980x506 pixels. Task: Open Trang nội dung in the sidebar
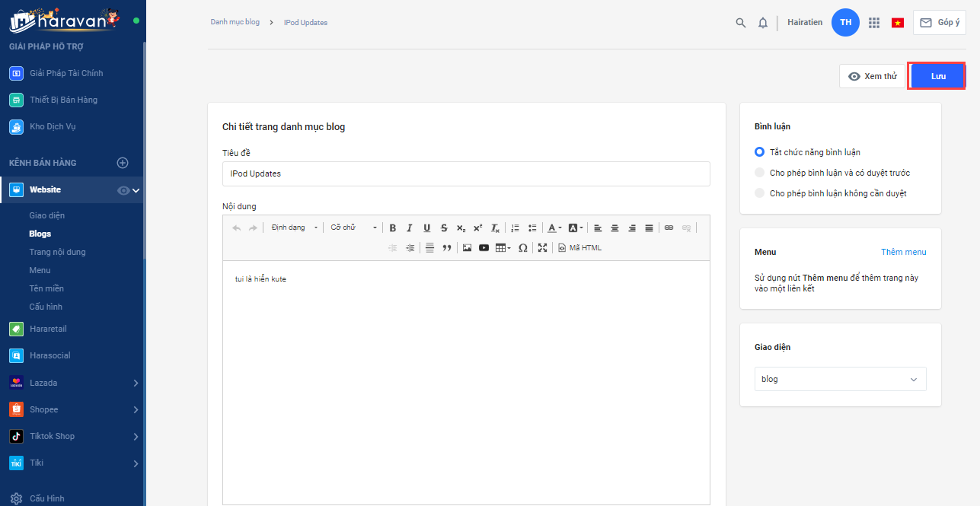[x=57, y=252]
